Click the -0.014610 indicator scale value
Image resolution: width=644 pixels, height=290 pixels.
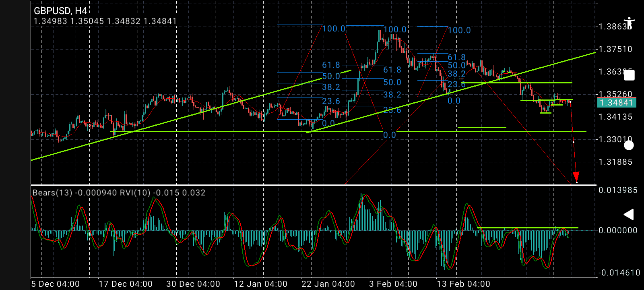coord(619,273)
